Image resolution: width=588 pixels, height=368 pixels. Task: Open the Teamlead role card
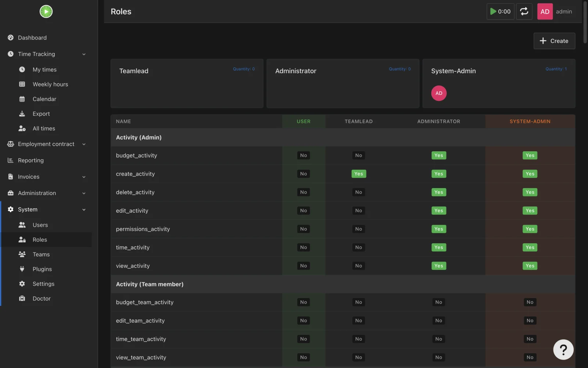tap(187, 84)
